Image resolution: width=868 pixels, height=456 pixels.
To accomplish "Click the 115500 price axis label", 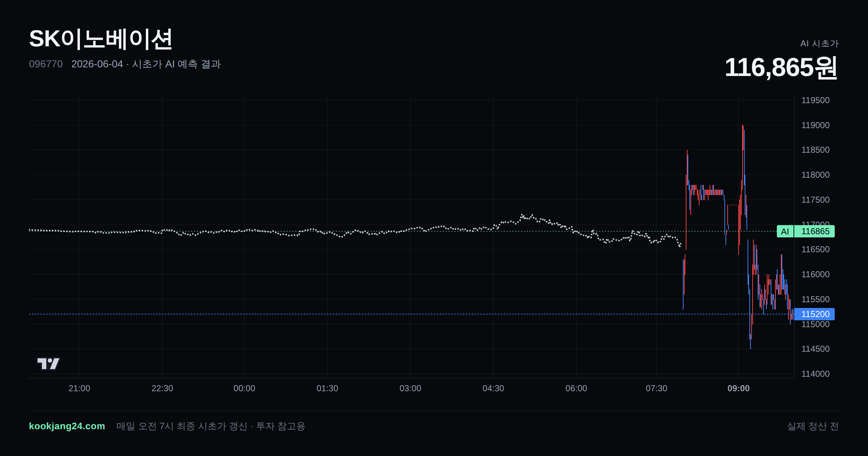I will point(816,299).
